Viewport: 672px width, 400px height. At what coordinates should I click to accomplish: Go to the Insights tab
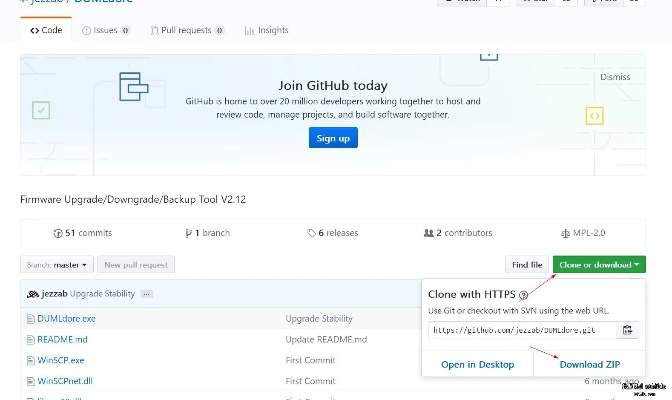click(267, 31)
